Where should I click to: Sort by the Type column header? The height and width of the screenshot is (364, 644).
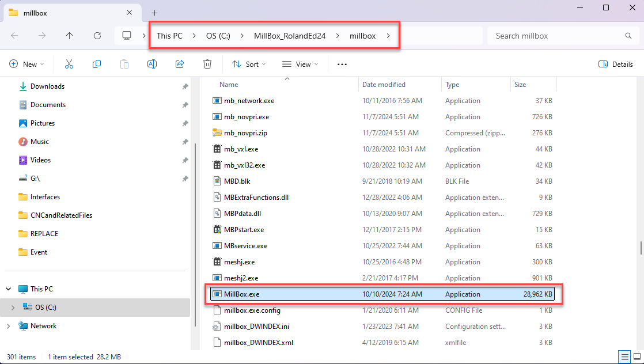452,85
